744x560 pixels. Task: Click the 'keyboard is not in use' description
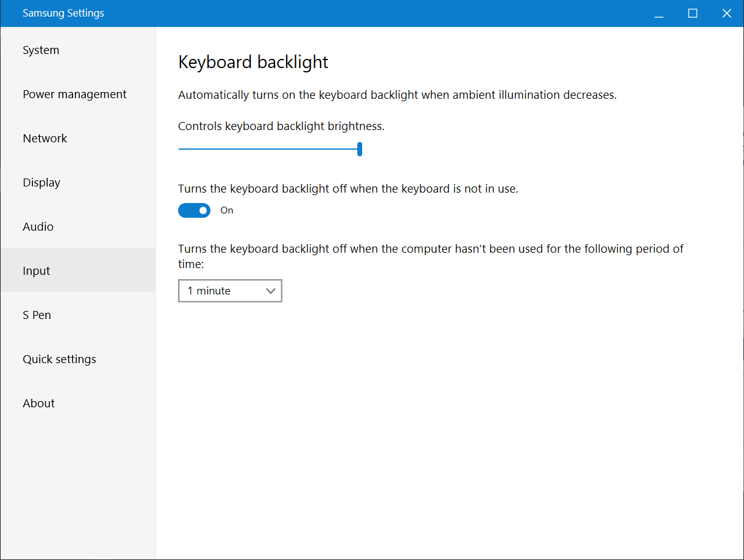pos(348,189)
